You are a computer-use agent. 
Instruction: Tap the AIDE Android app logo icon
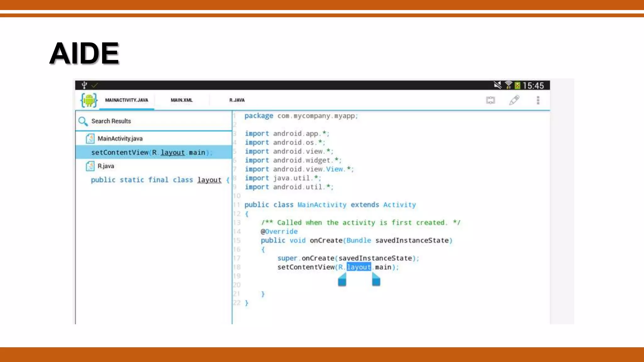tap(89, 100)
